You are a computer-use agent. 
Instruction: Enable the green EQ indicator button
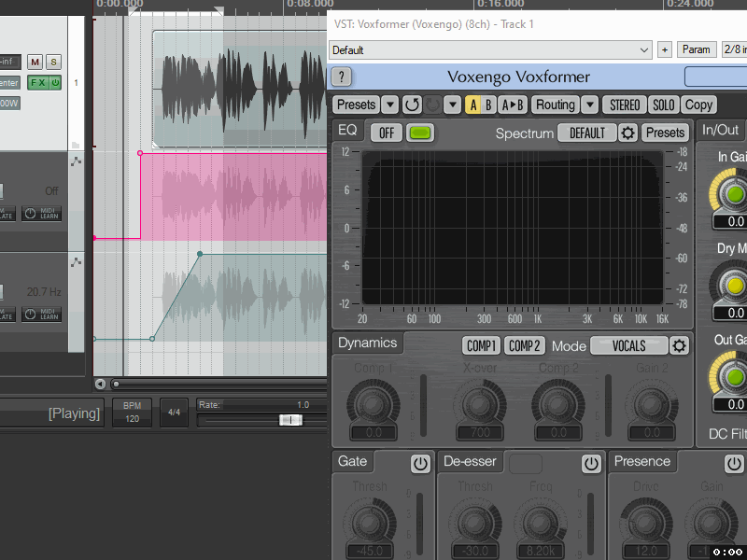tap(419, 133)
